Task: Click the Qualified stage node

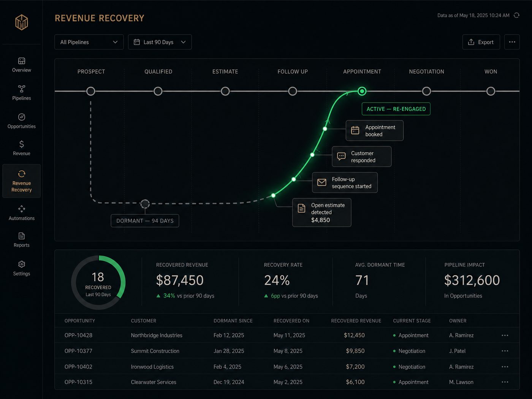Action: [x=158, y=91]
